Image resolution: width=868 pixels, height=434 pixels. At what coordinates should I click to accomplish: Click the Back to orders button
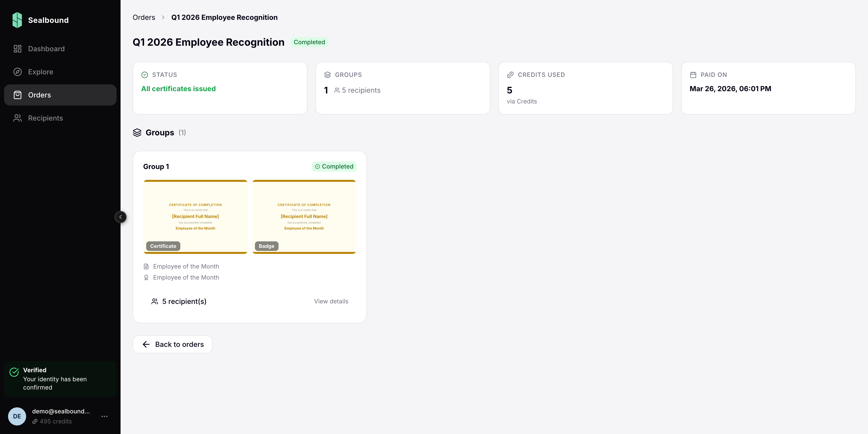173,344
